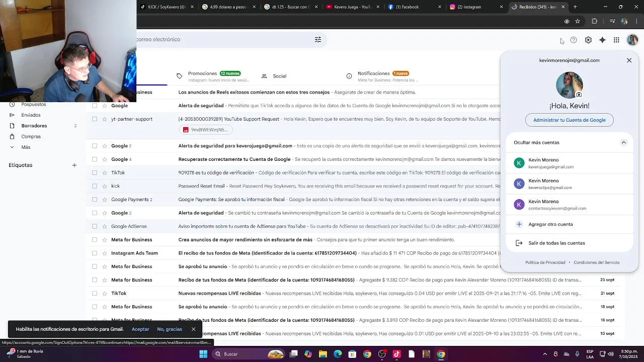Click Salir de todas las cuentas
The height and width of the screenshot is (362, 644).
[x=569, y=243]
